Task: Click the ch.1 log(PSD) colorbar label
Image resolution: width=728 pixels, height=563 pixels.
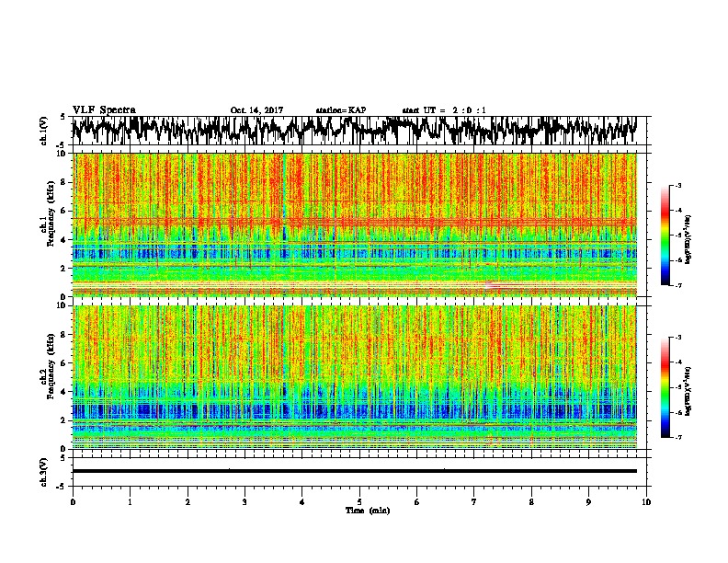Action: click(688, 240)
